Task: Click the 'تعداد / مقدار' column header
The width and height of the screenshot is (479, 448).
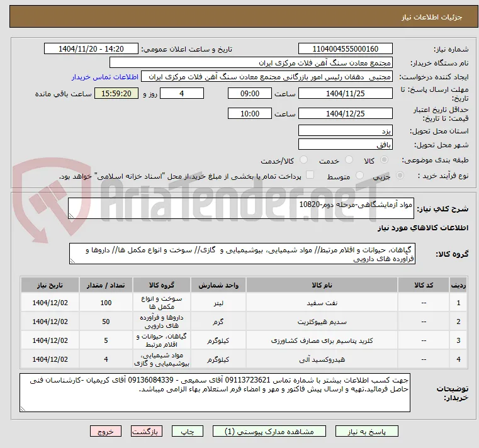Action: click(106, 285)
